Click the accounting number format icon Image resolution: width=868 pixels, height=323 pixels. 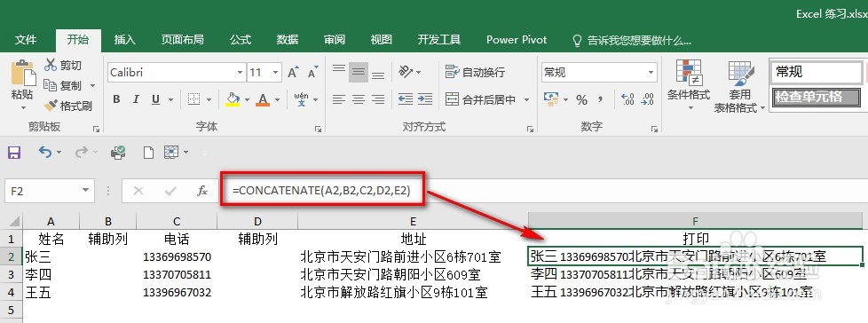coord(551,99)
